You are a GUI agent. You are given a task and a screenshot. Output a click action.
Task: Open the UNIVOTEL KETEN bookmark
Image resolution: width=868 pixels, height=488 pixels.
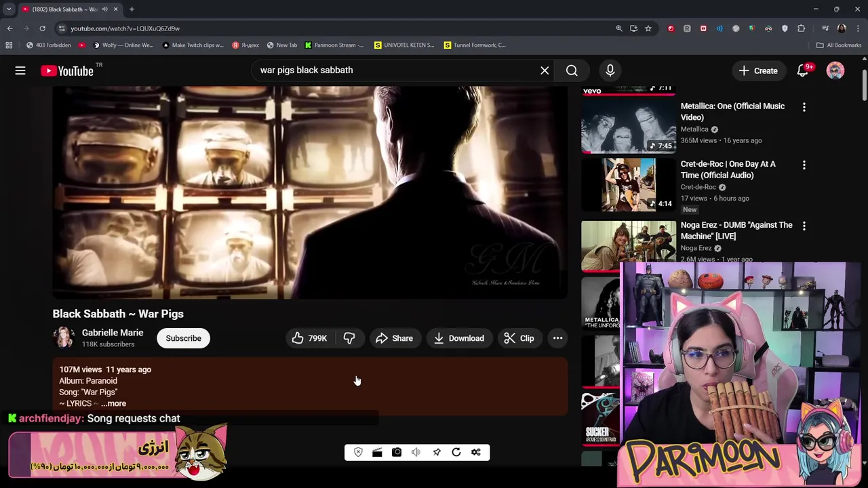[x=404, y=45]
